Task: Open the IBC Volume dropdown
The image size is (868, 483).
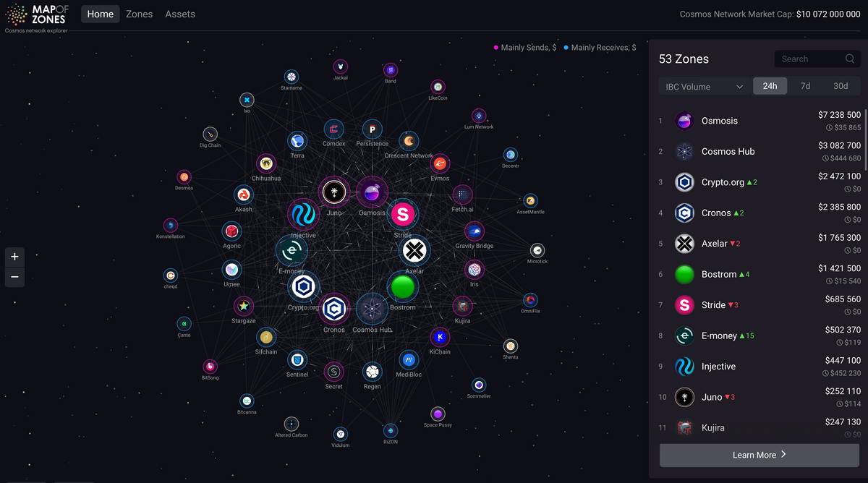Action: click(704, 87)
